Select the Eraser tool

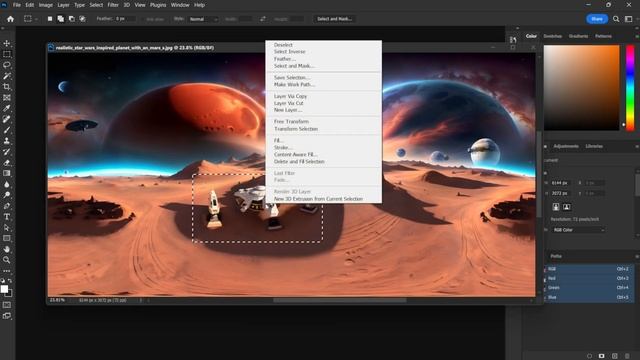[x=7, y=162]
